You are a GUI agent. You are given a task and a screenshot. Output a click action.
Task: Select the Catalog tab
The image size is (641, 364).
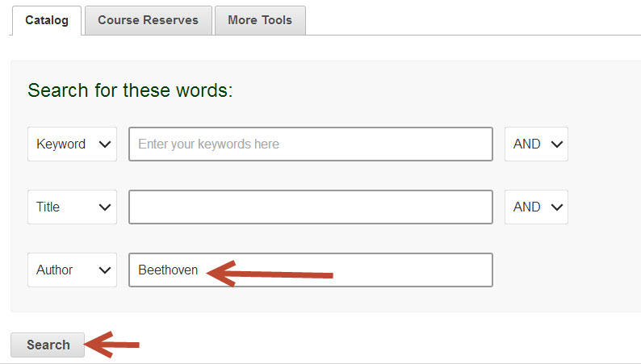click(x=46, y=20)
